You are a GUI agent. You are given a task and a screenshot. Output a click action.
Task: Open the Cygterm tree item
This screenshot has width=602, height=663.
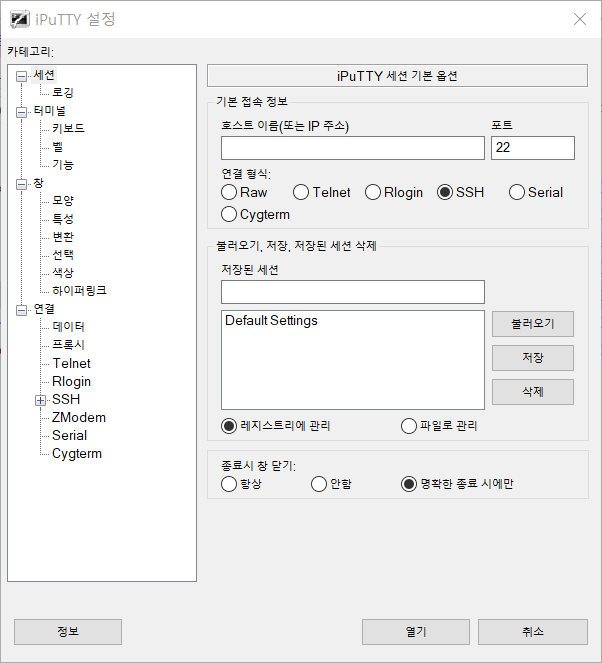77,454
